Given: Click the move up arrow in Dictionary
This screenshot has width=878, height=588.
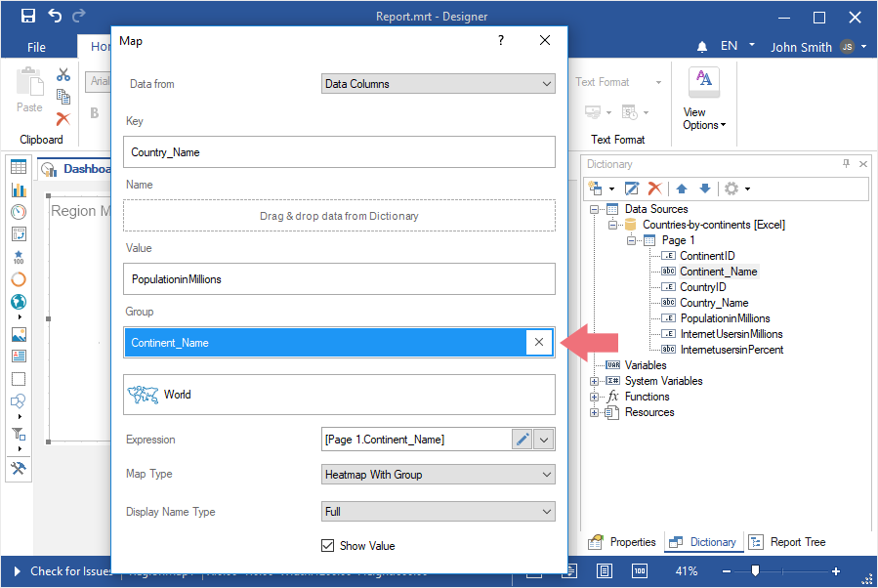Looking at the screenshot, I should (x=683, y=188).
